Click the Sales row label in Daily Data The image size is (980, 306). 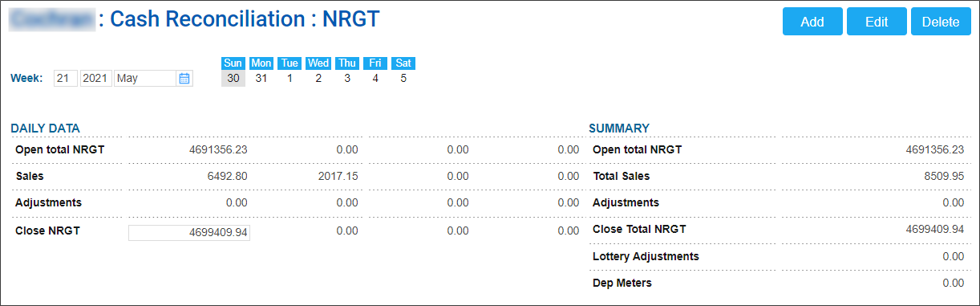click(x=29, y=176)
